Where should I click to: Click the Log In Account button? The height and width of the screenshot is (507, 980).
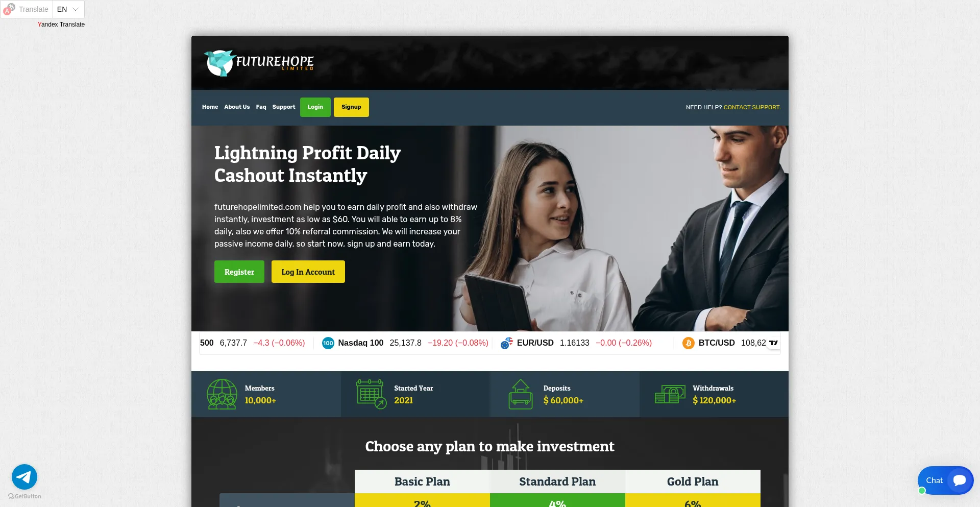point(308,272)
